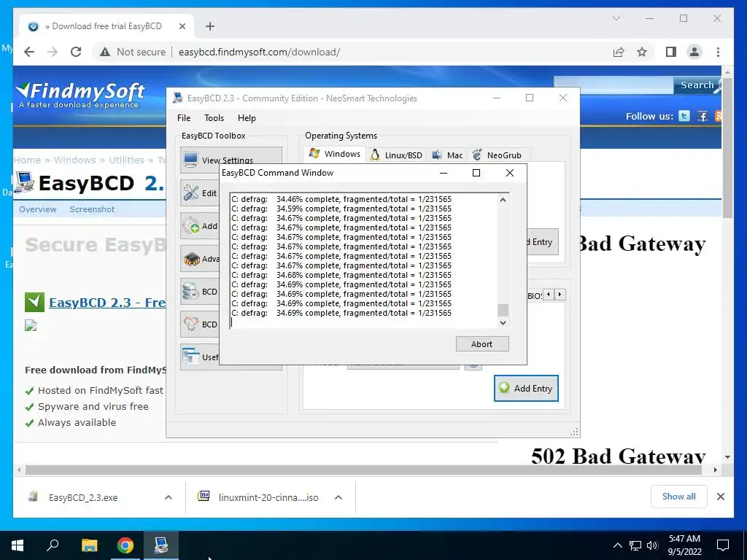Open the Help menu in EasyBCD
The width and height of the screenshot is (747, 560).
pyautogui.click(x=247, y=117)
